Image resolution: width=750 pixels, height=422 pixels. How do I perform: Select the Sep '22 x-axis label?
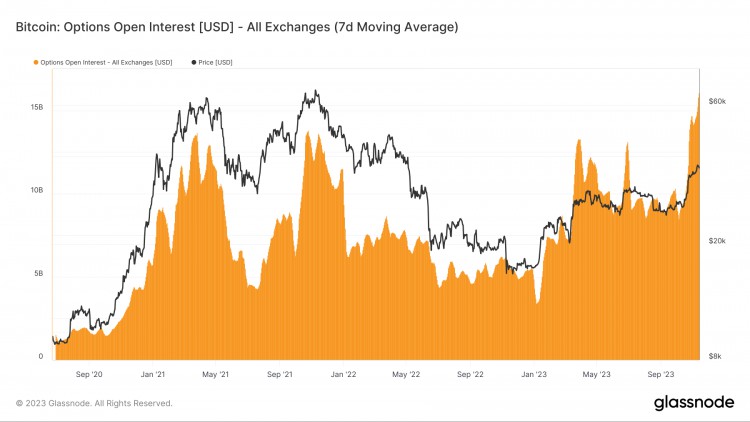(x=470, y=374)
